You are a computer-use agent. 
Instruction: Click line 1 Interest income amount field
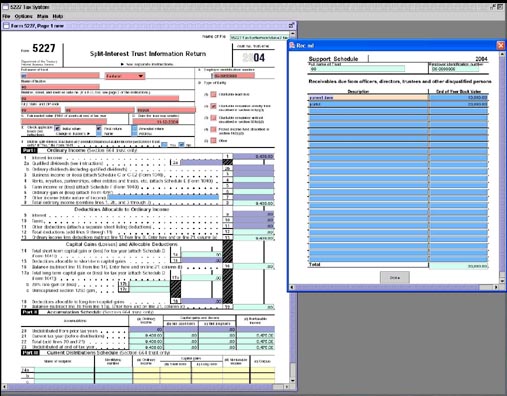[254, 156]
